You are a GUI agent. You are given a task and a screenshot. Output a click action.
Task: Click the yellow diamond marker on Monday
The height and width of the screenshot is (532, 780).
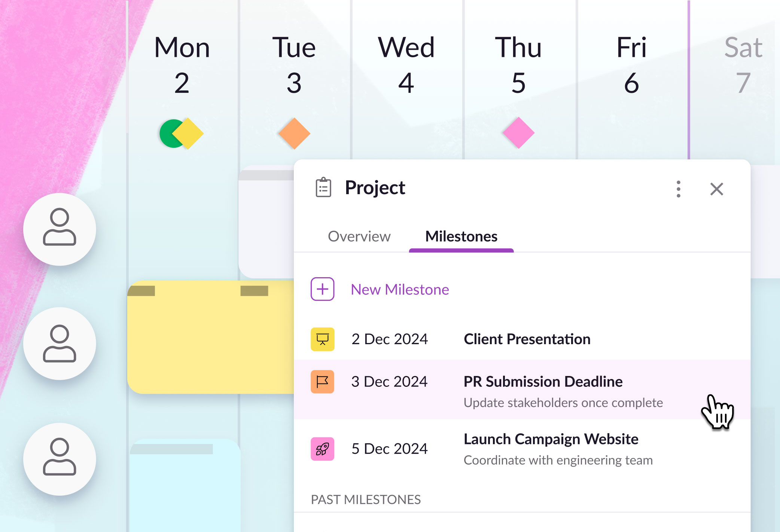pos(189,134)
